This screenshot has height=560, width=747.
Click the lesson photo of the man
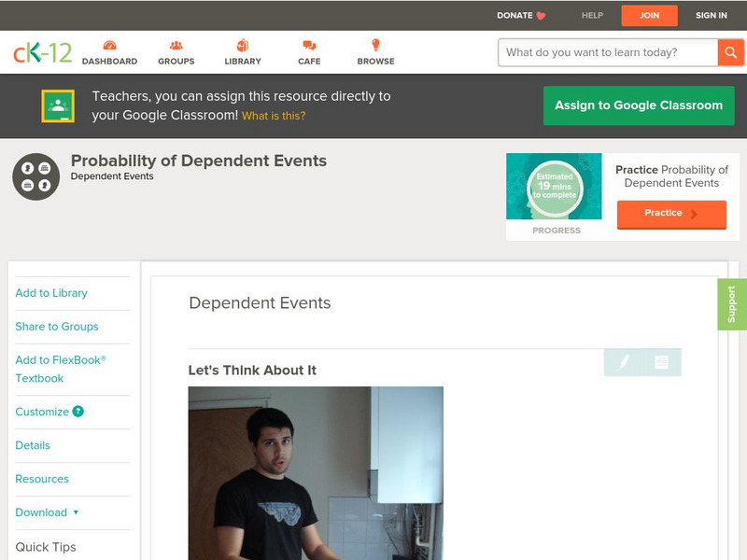(316, 473)
